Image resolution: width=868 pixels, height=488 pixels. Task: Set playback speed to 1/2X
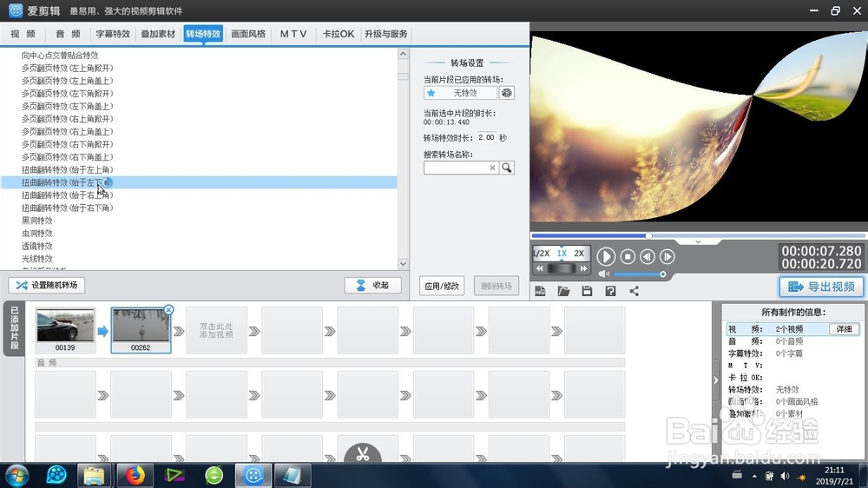[542, 254]
